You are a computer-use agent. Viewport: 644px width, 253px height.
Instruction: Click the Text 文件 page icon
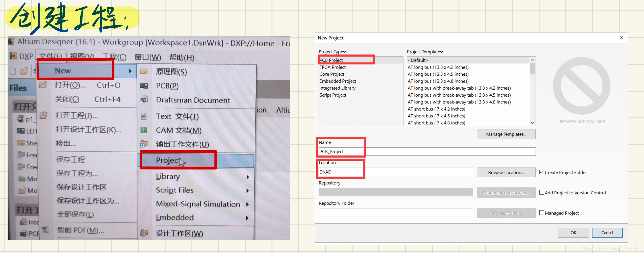click(x=144, y=116)
